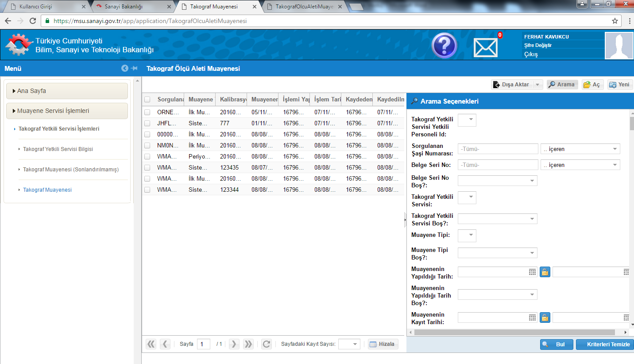Open Dışa Aktar dropdown arrow
The height and width of the screenshot is (364, 634).
(537, 85)
